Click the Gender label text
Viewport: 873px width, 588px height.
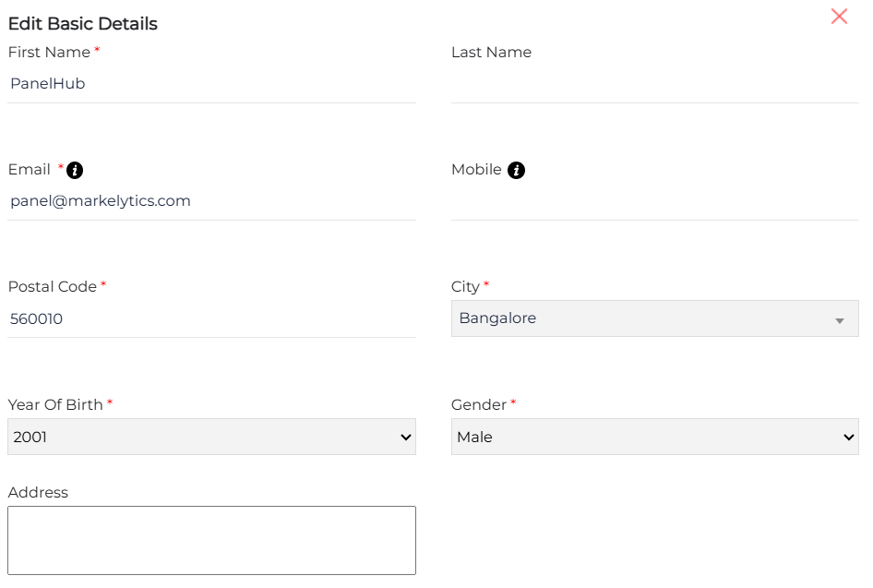pyautogui.click(x=478, y=404)
